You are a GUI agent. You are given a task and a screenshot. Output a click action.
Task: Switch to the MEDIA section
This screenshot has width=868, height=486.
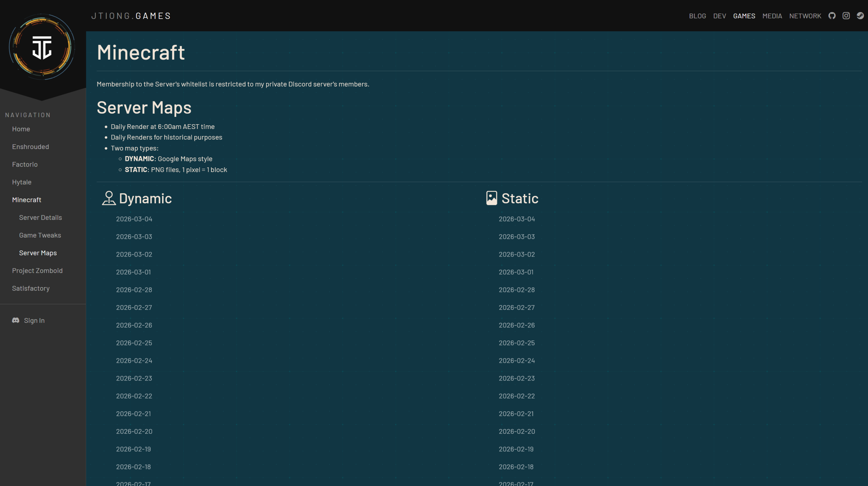[772, 16]
